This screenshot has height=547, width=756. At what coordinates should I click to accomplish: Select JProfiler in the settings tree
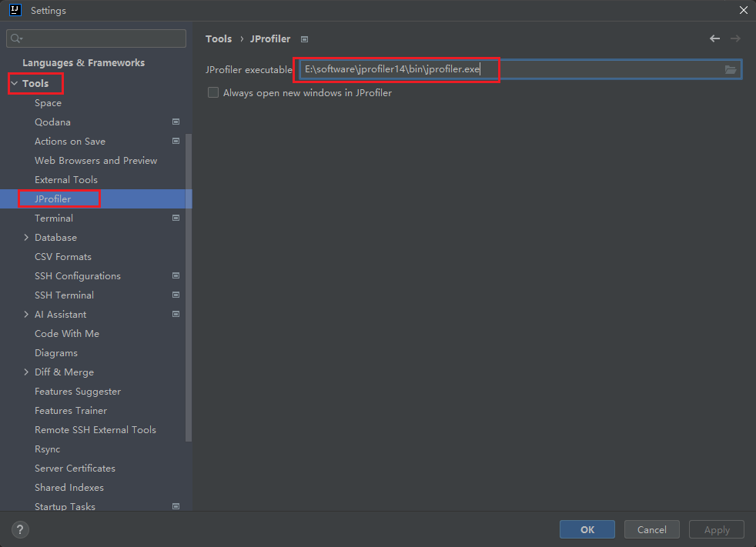pos(53,199)
